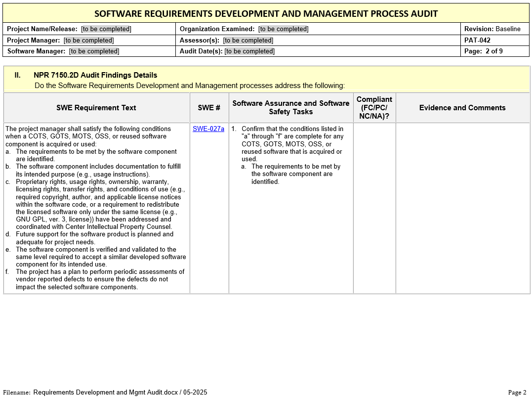The image size is (532, 398).
Task: Select the SWE # column header
Action: pyautogui.click(x=209, y=108)
